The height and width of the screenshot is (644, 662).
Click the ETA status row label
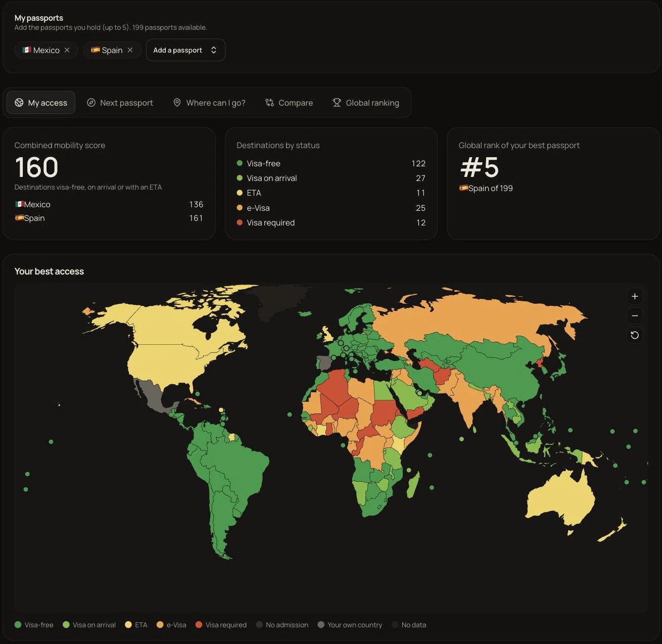(254, 193)
